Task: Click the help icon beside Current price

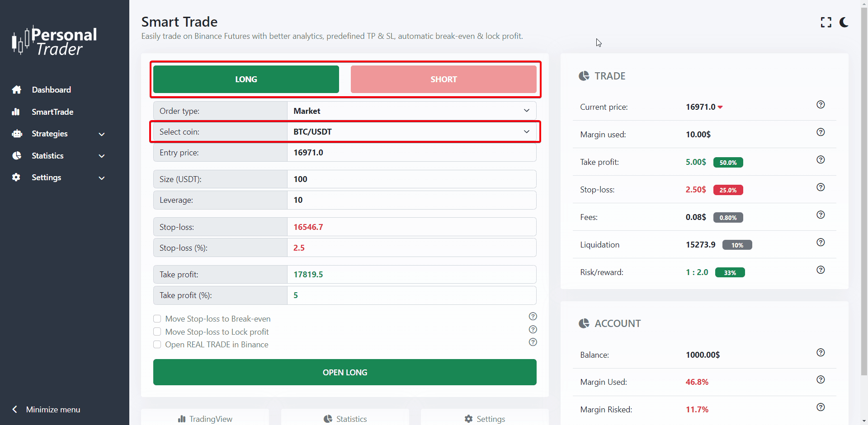Action: (821, 105)
